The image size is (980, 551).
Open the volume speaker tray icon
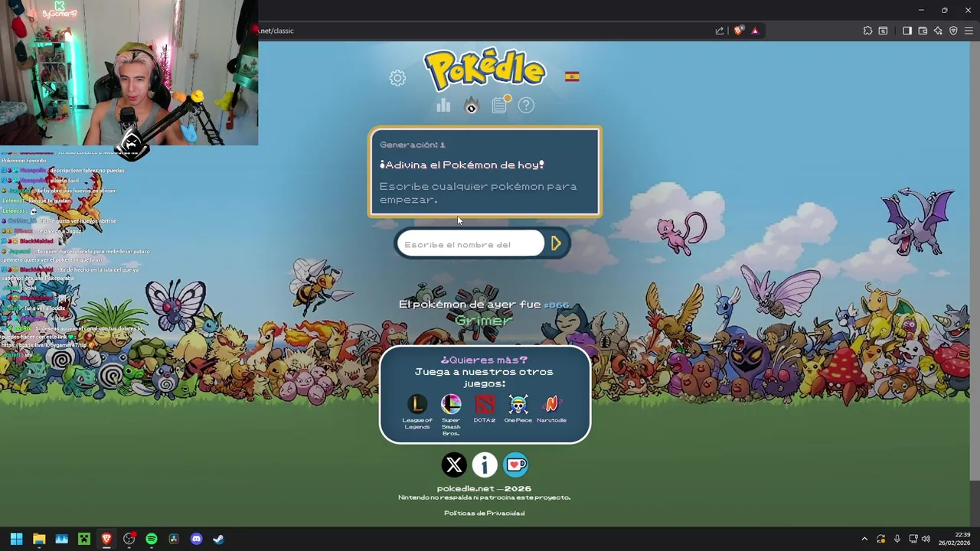926,539
